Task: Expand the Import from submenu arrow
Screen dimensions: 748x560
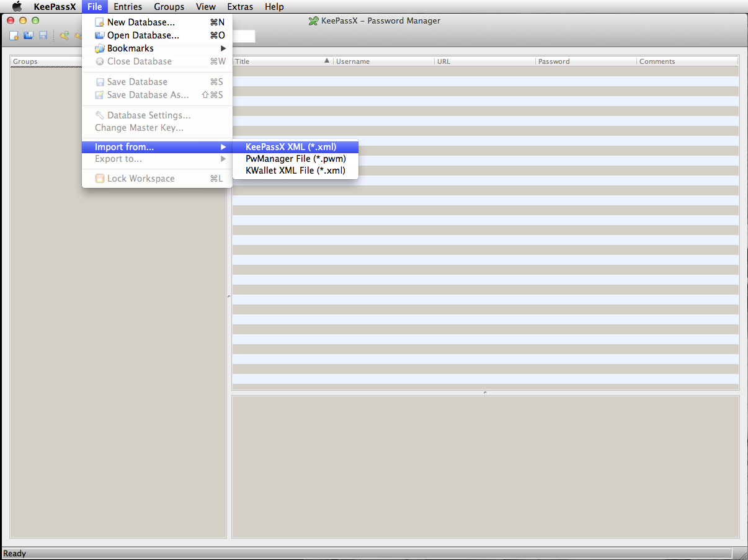Action: tap(223, 147)
